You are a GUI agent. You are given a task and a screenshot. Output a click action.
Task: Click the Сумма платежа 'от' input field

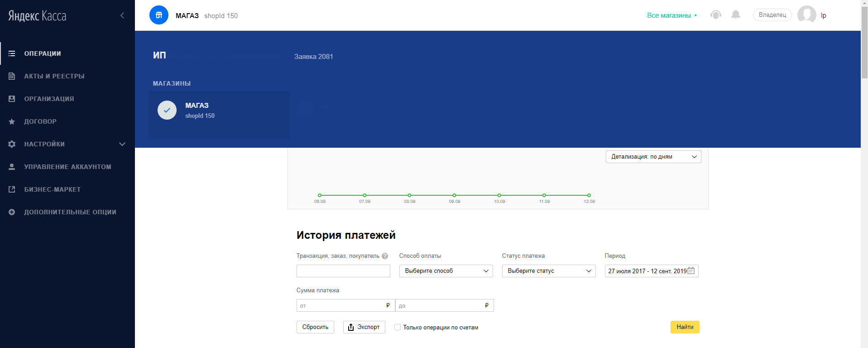342,305
